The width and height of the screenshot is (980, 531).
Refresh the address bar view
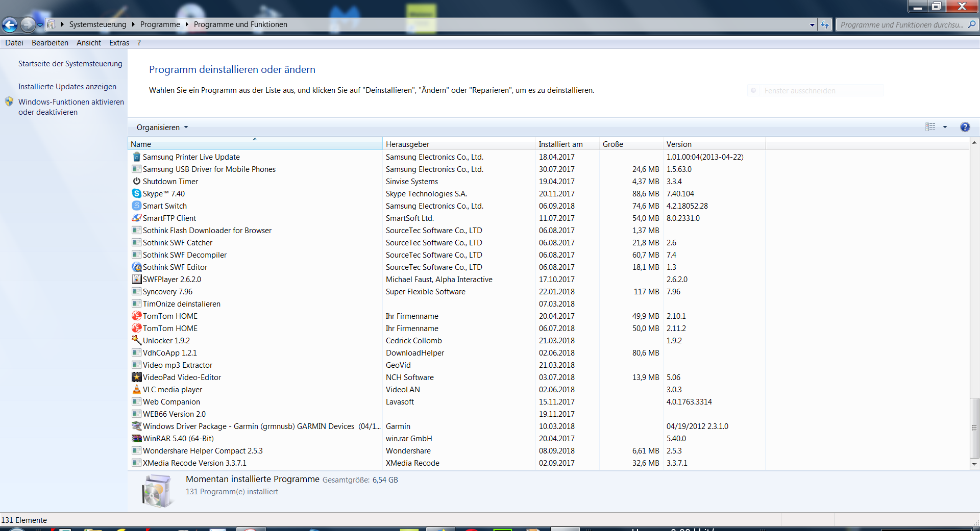click(825, 24)
